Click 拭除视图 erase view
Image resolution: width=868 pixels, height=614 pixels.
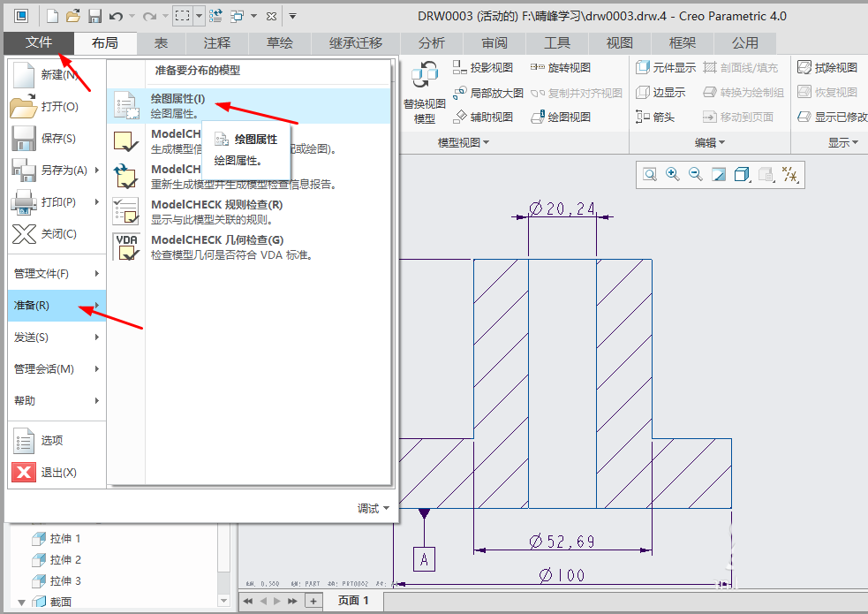click(827, 67)
